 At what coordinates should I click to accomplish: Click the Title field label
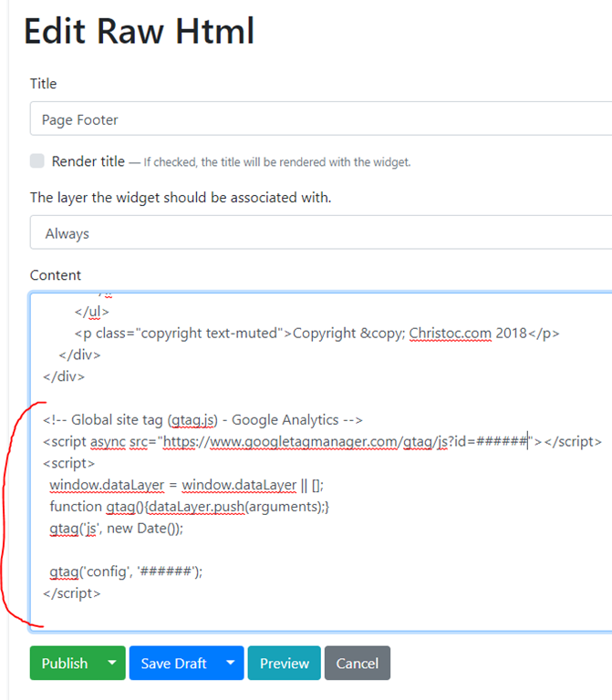(x=44, y=84)
